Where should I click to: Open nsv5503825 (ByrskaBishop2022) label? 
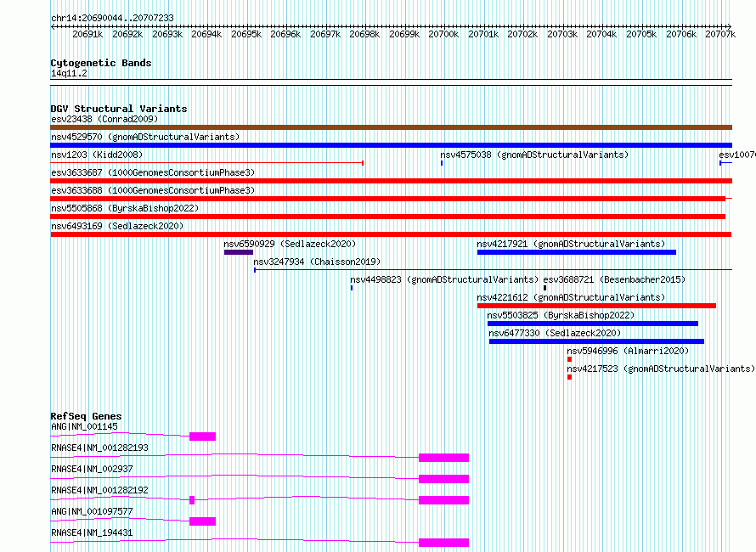[561, 315]
